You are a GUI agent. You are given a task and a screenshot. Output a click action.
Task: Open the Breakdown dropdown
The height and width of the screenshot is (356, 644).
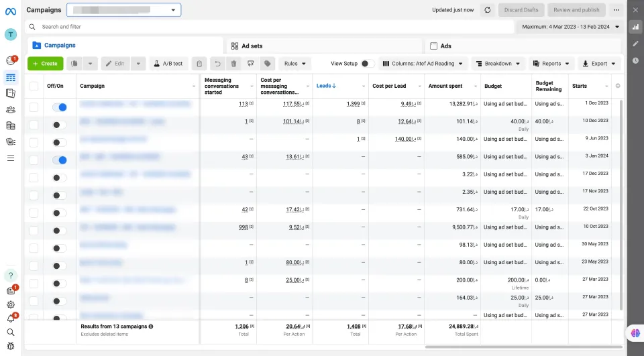[x=498, y=64]
